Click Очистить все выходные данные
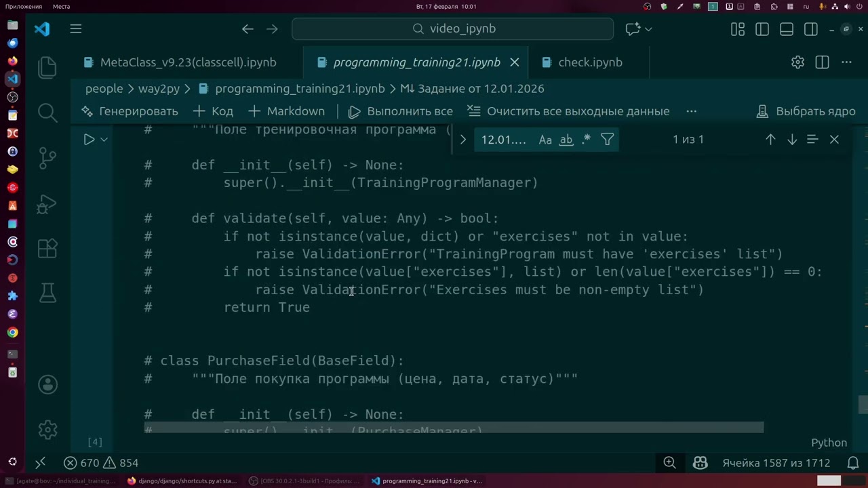The image size is (868, 488). pyautogui.click(x=568, y=111)
